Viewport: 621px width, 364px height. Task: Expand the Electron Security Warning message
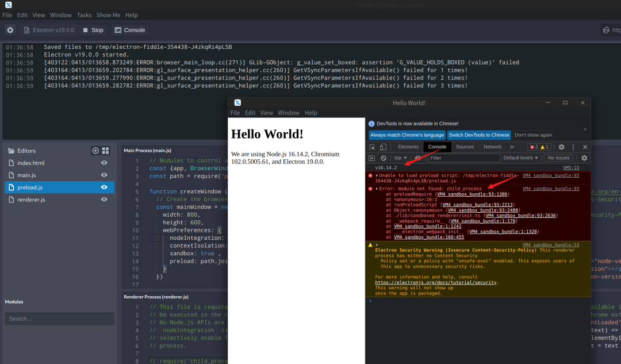(x=377, y=245)
